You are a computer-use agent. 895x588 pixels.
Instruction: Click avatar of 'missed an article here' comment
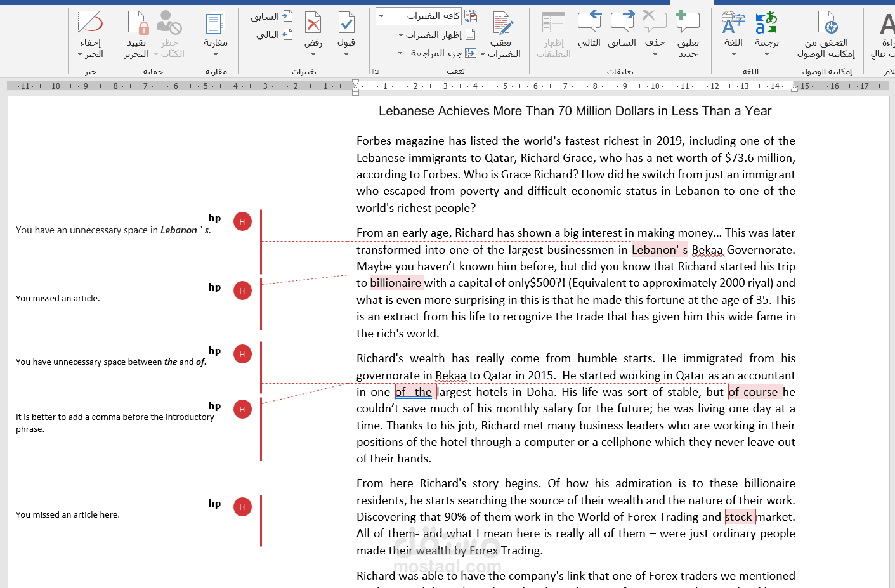(242, 507)
